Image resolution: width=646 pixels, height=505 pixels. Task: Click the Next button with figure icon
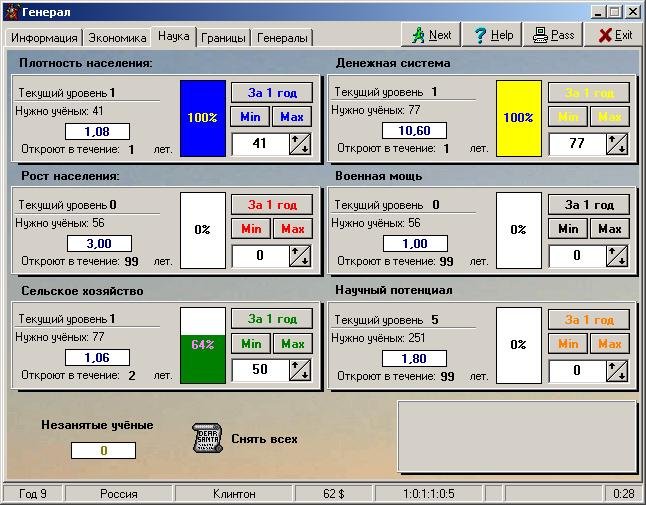pos(427,35)
